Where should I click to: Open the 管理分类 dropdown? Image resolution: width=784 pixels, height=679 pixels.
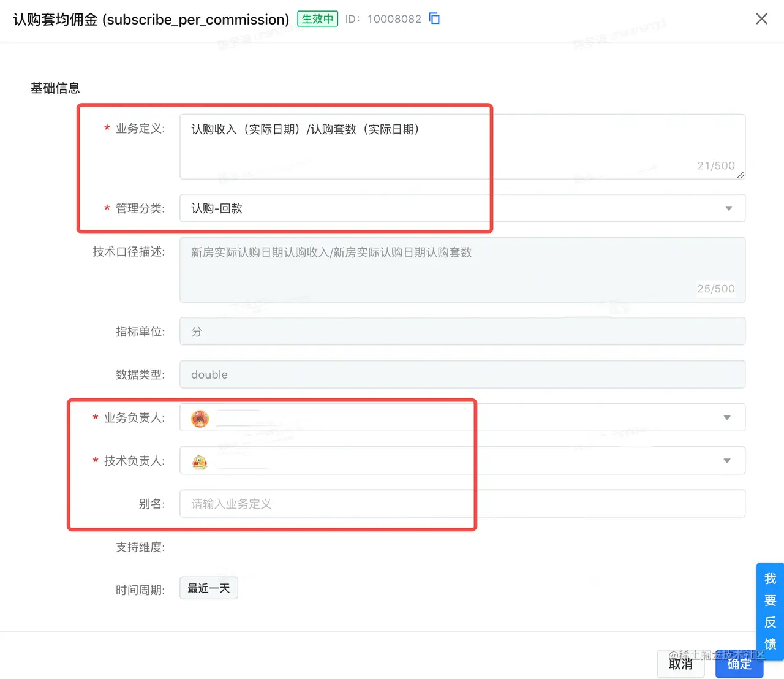[462, 208]
